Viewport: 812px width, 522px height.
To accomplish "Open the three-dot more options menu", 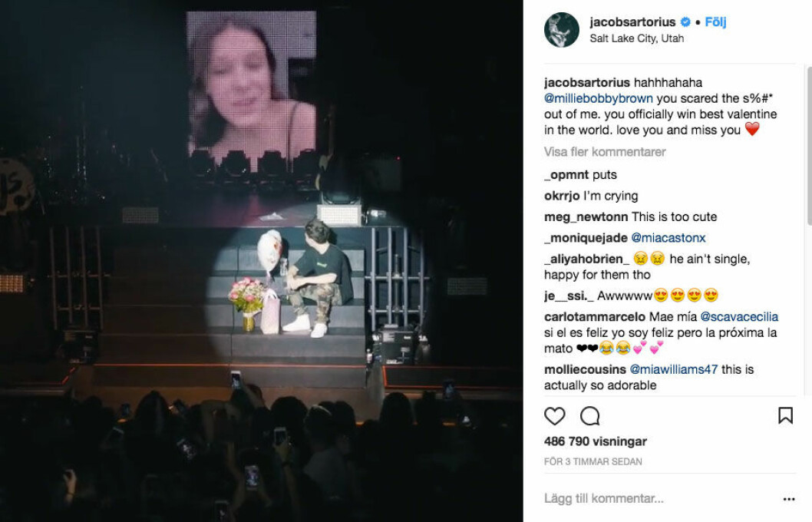I will pyautogui.click(x=789, y=499).
